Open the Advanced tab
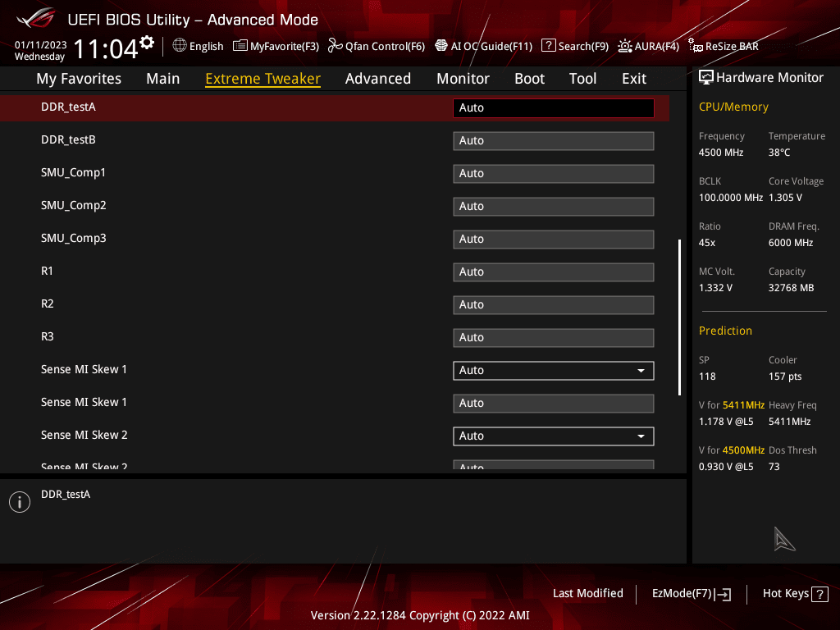Viewport: 840px width, 630px height. click(378, 79)
